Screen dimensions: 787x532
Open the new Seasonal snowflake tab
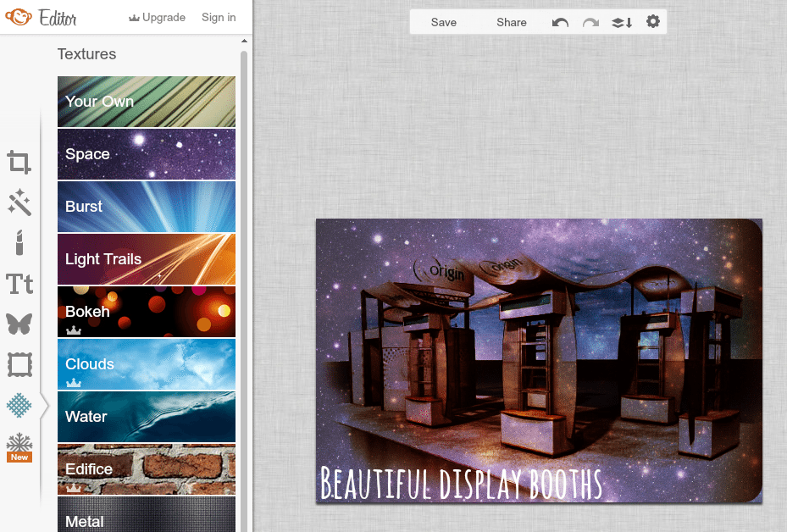[x=19, y=446]
